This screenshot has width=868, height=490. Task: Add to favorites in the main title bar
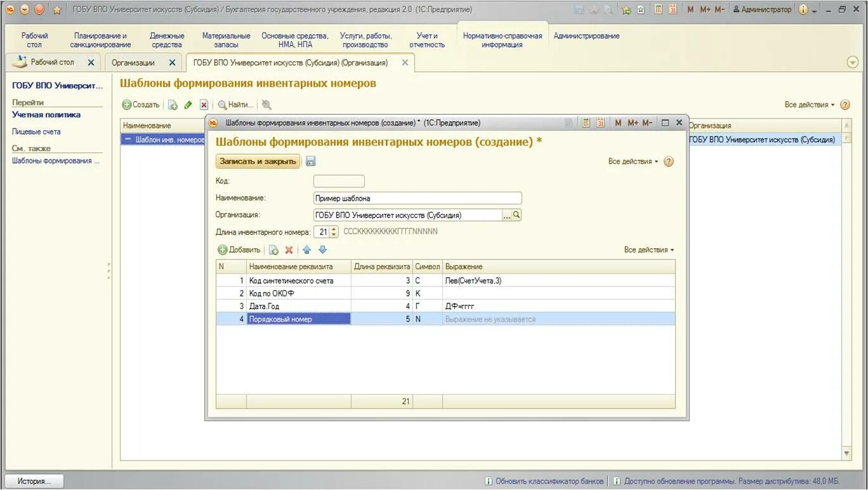pos(626,10)
